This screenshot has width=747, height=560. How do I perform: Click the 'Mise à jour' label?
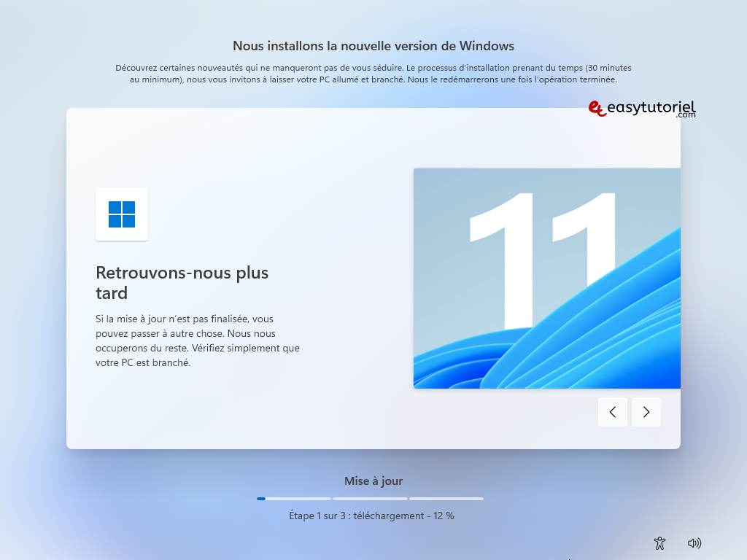coord(373,481)
